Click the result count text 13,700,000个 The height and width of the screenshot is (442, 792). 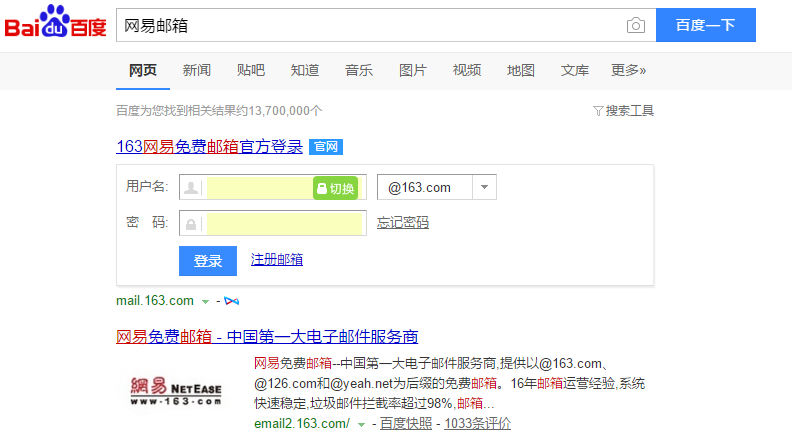[285, 111]
